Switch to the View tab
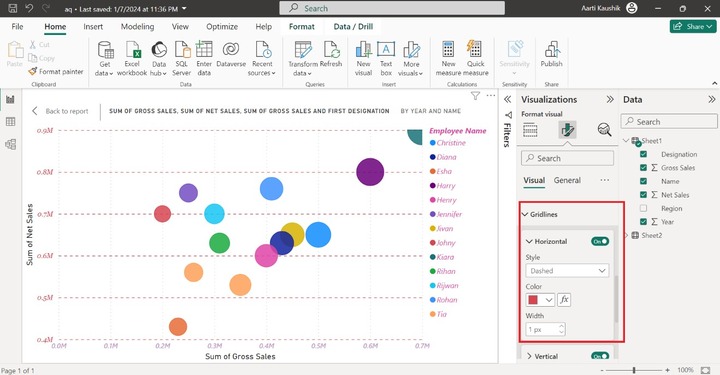Viewport: 720px width, 375px height. point(180,27)
